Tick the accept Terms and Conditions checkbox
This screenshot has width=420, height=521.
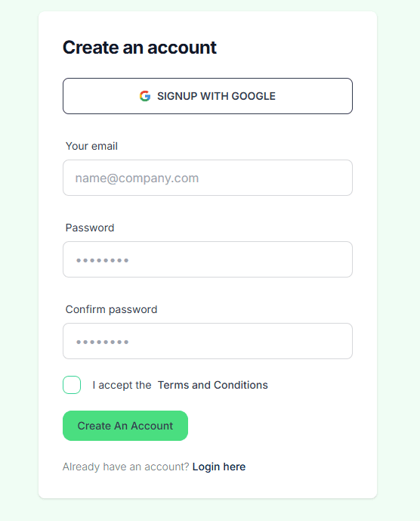(72, 385)
